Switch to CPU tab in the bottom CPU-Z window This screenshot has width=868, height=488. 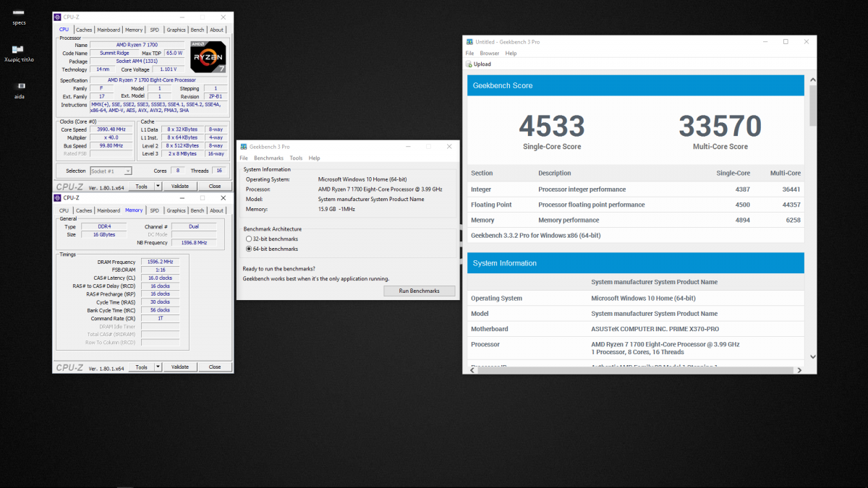pos(64,210)
